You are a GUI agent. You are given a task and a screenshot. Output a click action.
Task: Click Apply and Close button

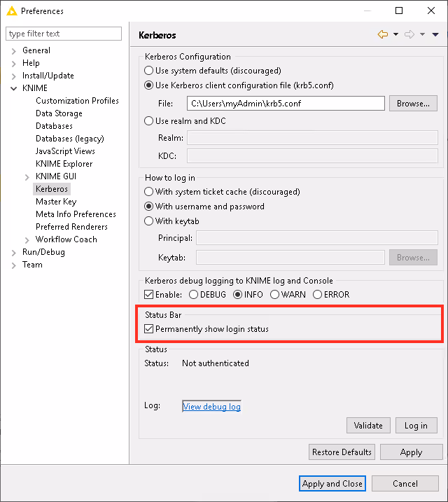pyautogui.click(x=332, y=483)
